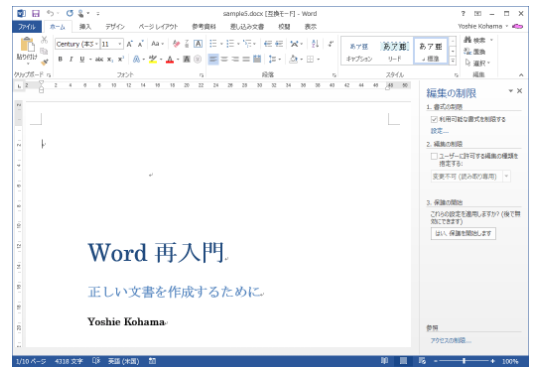Align paragraph text right

pos(235,59)
